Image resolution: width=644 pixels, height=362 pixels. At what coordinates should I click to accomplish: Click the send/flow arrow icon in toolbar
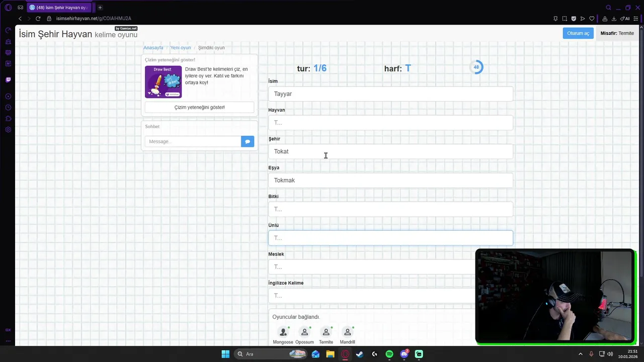(583, 19)
